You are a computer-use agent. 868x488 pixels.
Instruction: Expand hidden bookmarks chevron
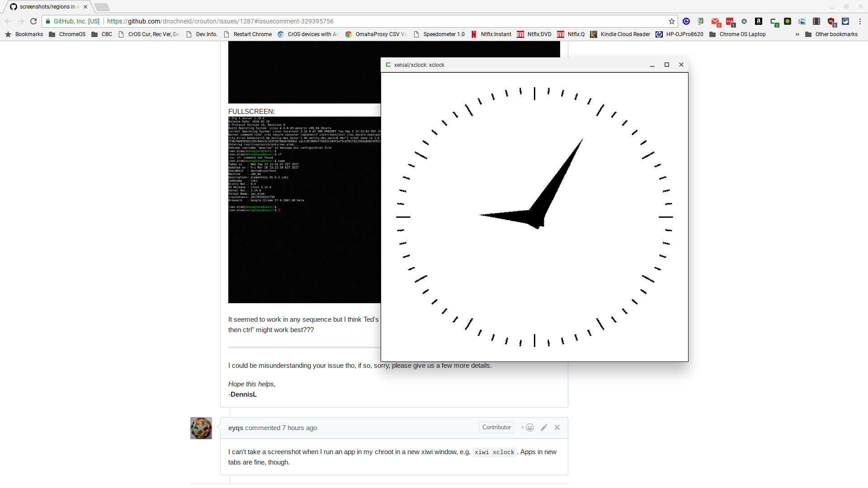click(x=797, y=34)
